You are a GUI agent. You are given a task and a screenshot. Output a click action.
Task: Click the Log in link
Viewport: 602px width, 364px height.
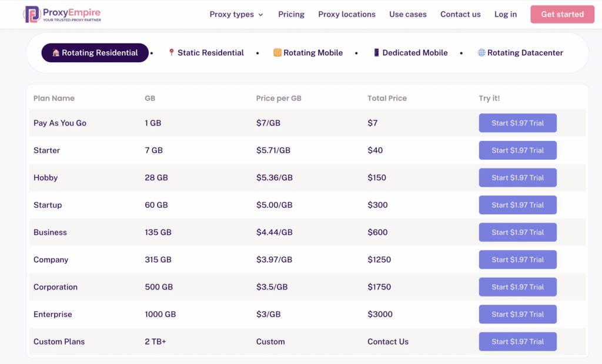click(x=505, y=14)
